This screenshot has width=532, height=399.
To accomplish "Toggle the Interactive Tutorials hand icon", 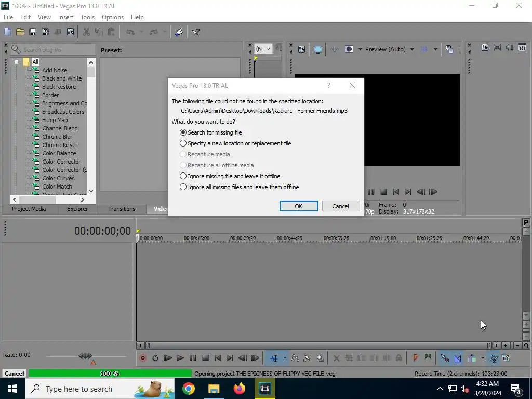I will (179, 32).
